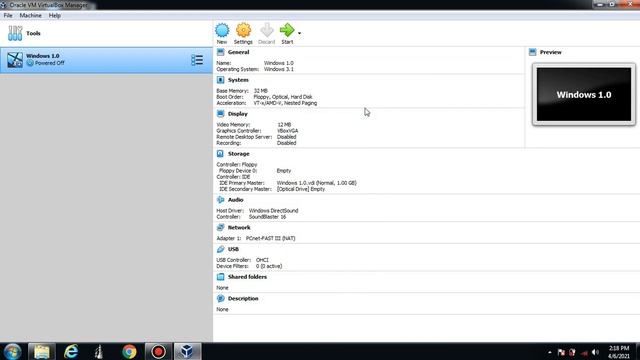Open the Audio settings heading link

(x=236, y=200)
